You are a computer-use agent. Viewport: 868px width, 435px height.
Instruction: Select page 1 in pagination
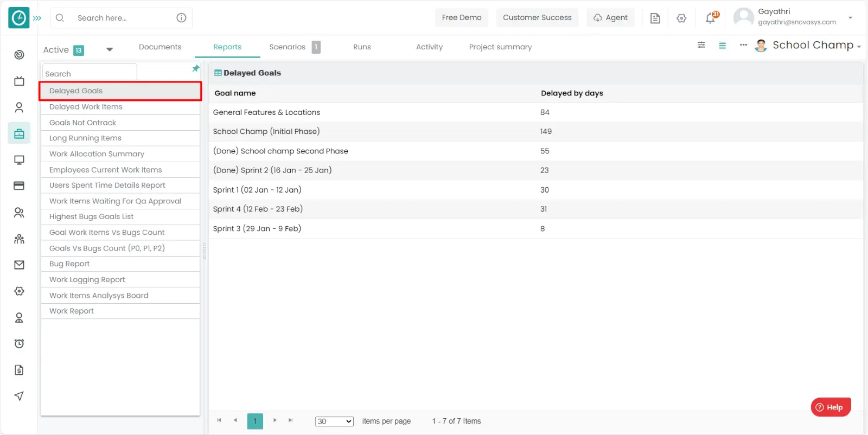click(x=255, y=421)
